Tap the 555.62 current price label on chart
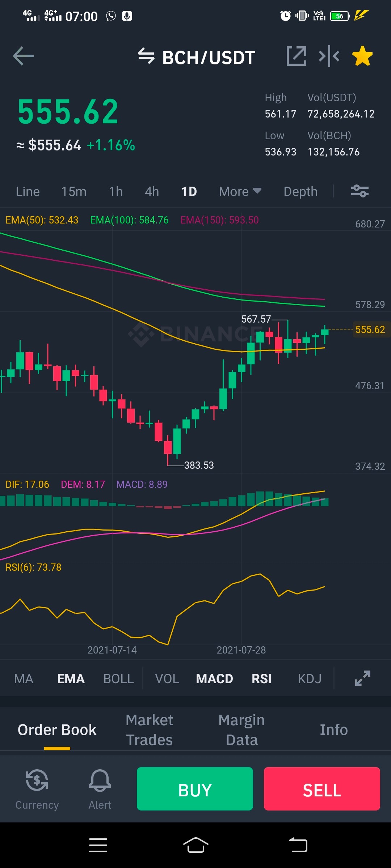391x868 pixels. tap(370, 329)
